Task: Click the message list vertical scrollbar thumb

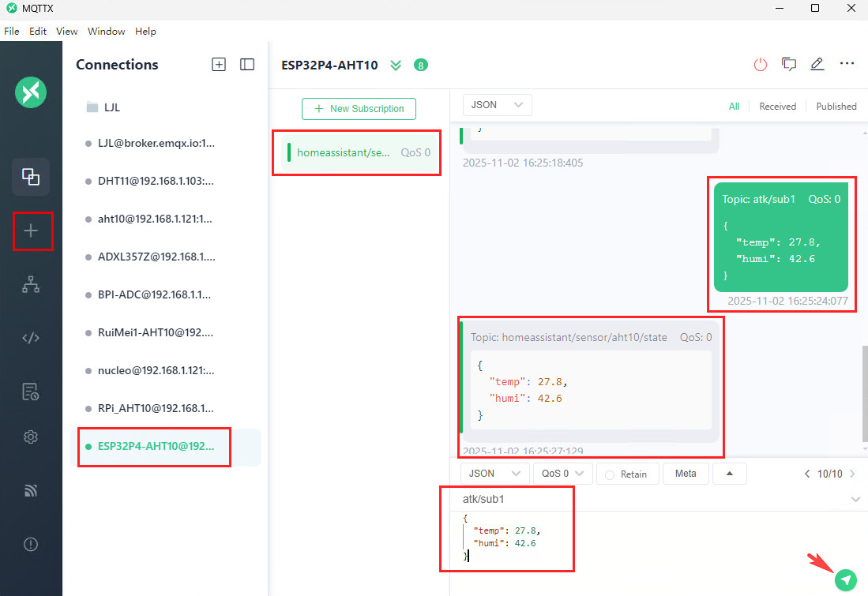Action: point(865,393)
